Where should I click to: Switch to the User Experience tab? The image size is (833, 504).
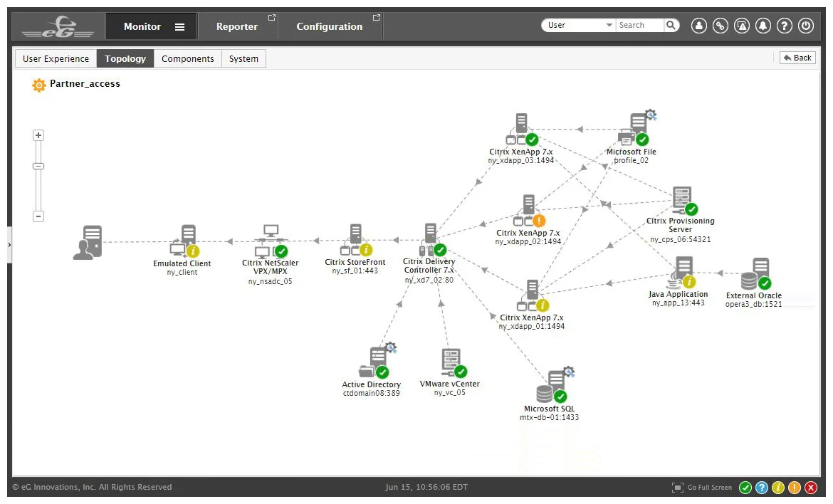(56, 58)
